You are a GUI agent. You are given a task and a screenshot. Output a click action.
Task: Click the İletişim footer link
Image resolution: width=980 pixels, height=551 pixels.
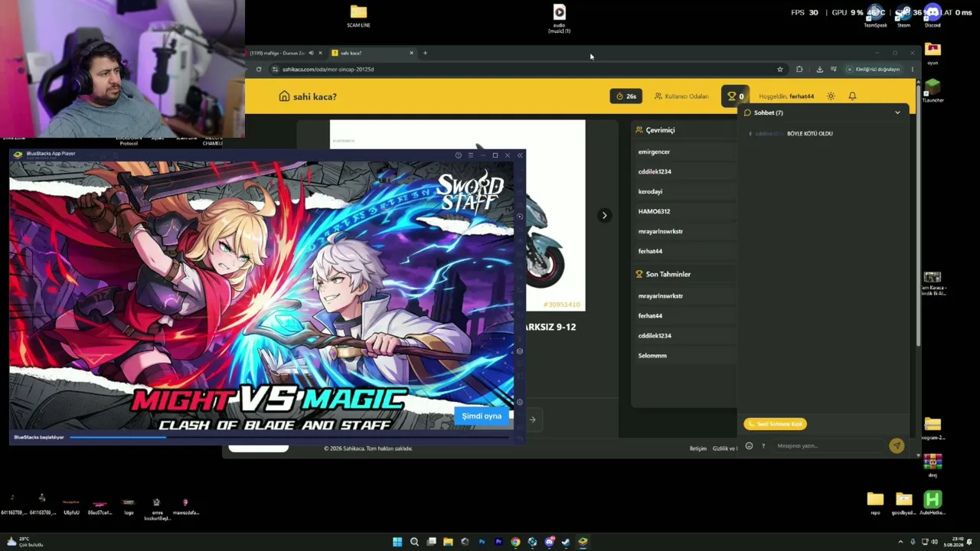tap(698, 448)
